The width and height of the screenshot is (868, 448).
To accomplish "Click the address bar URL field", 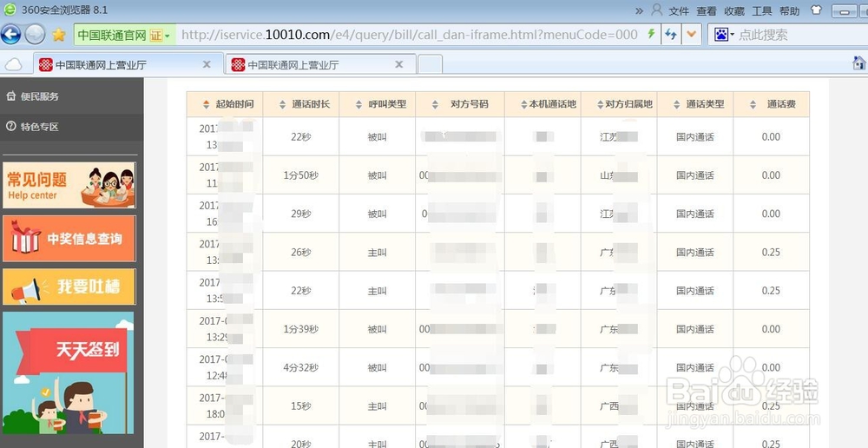I will point(410,35).
